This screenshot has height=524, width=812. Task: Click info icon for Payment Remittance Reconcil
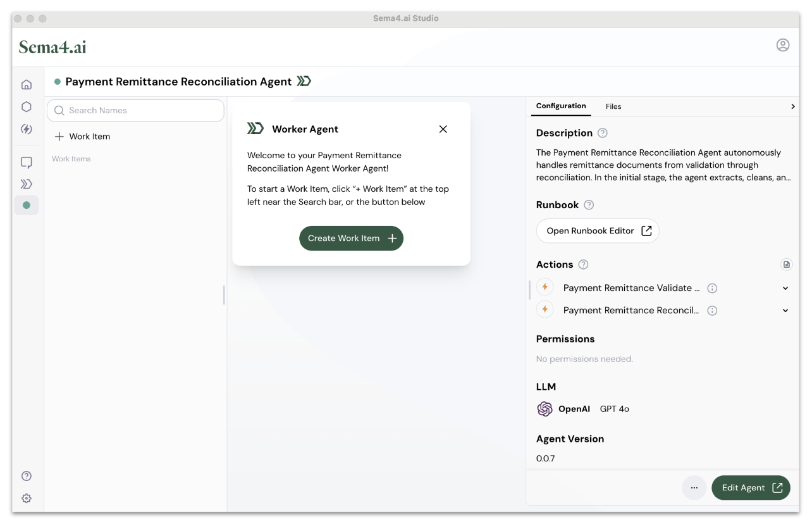pos(712,311)
